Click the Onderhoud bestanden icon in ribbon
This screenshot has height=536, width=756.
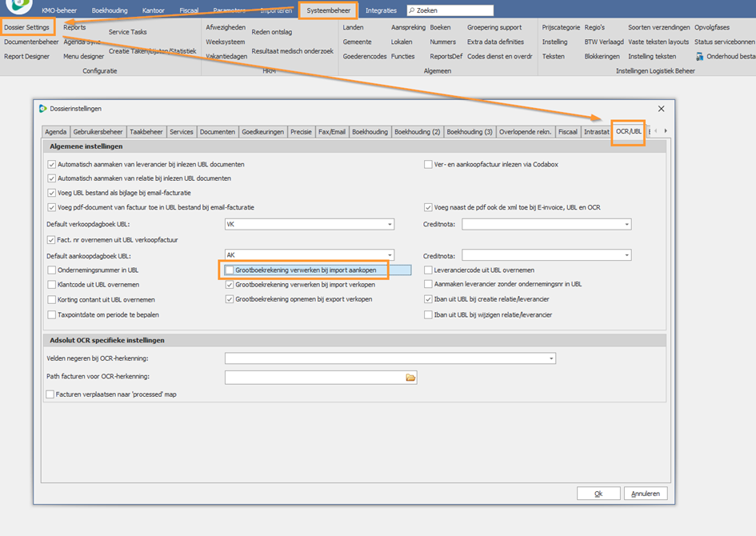[x=700, y=57]
